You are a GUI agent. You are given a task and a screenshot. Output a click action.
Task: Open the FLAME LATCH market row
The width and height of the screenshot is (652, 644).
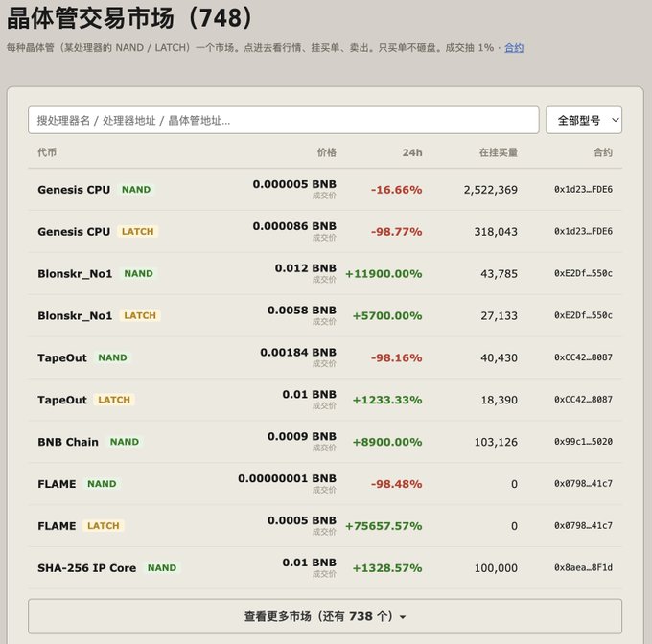tap(325, 525)
